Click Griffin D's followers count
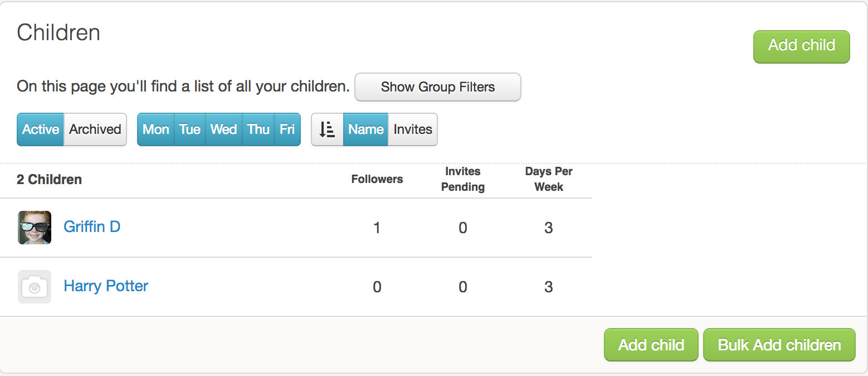 [377, 228]
